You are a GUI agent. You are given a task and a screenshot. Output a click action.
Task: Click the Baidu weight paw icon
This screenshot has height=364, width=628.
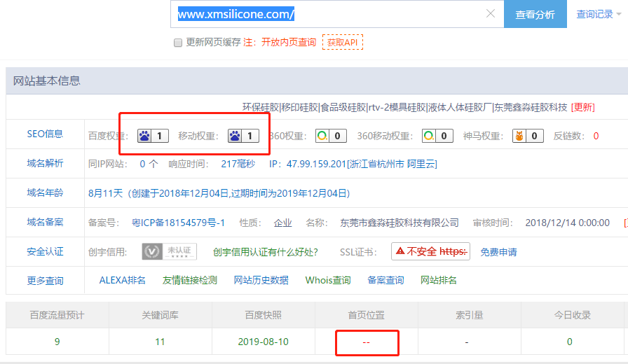pyautogui.click(x=144, y=136)
